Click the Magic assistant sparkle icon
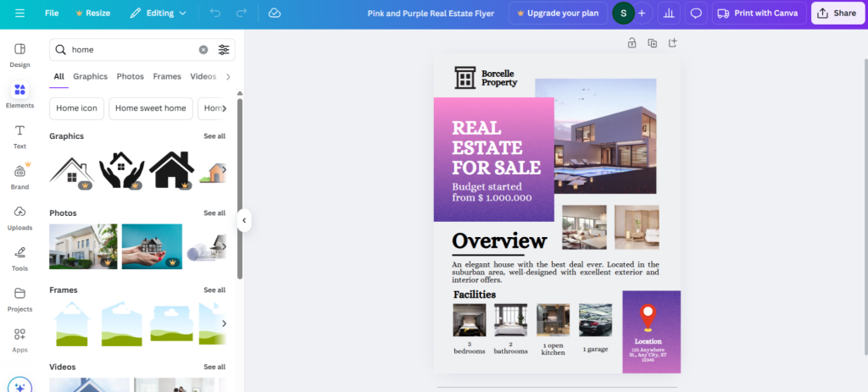 tap(20, 386)
